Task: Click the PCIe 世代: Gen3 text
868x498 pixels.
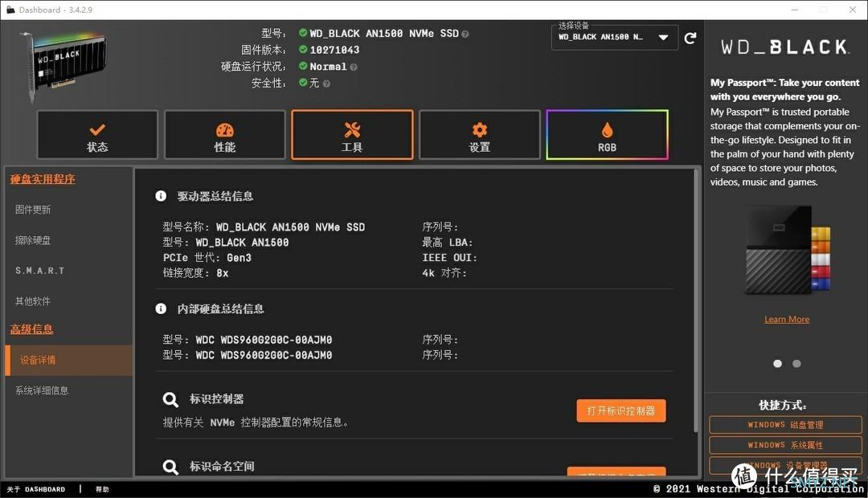Action: (207, 258)
